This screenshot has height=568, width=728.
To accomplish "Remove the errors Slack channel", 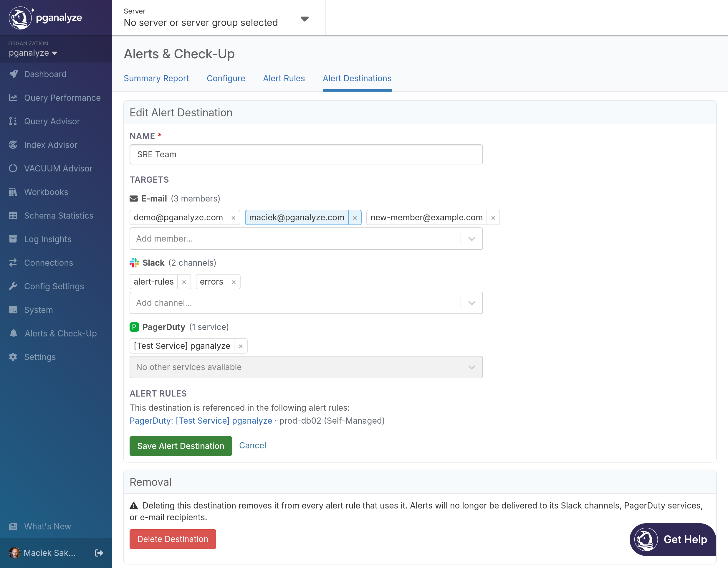I will [x=234, y=282].
